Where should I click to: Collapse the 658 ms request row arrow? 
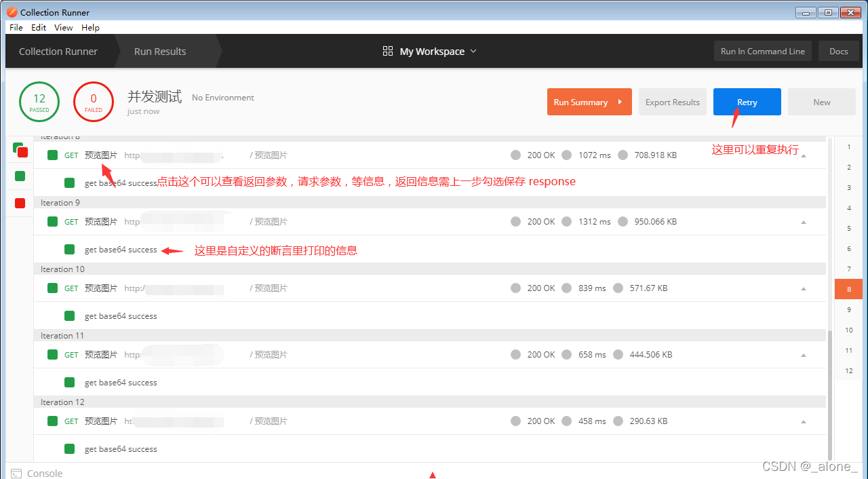coord(804,355)
